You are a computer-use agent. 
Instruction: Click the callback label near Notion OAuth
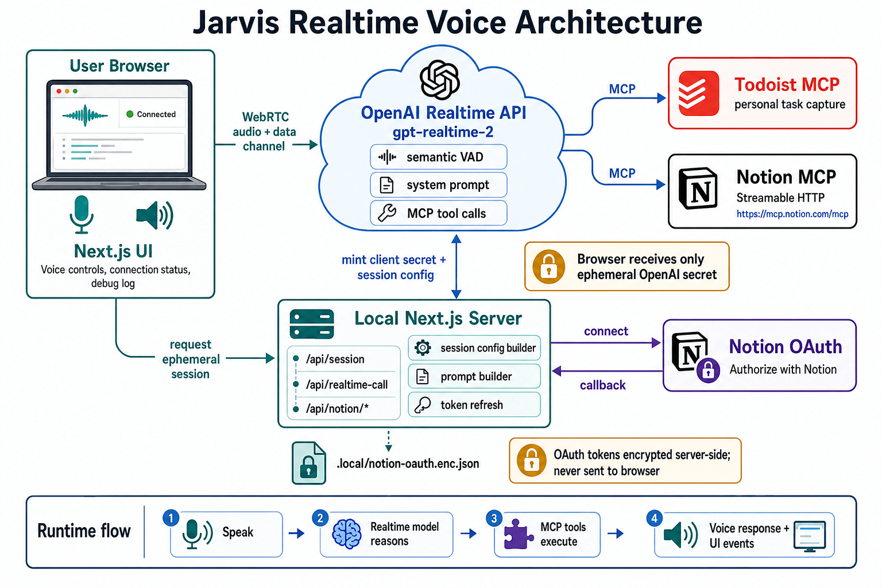(x=602, y=385)
